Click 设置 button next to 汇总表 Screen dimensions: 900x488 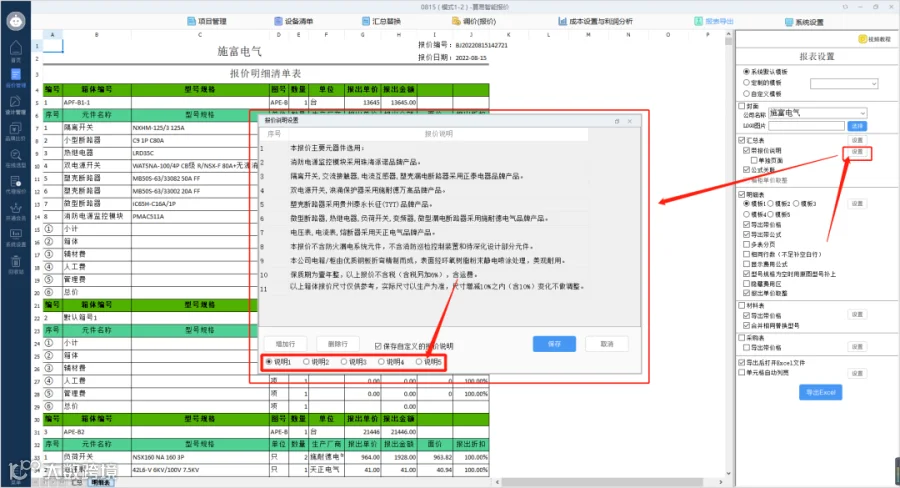click(x=857, y=140)
